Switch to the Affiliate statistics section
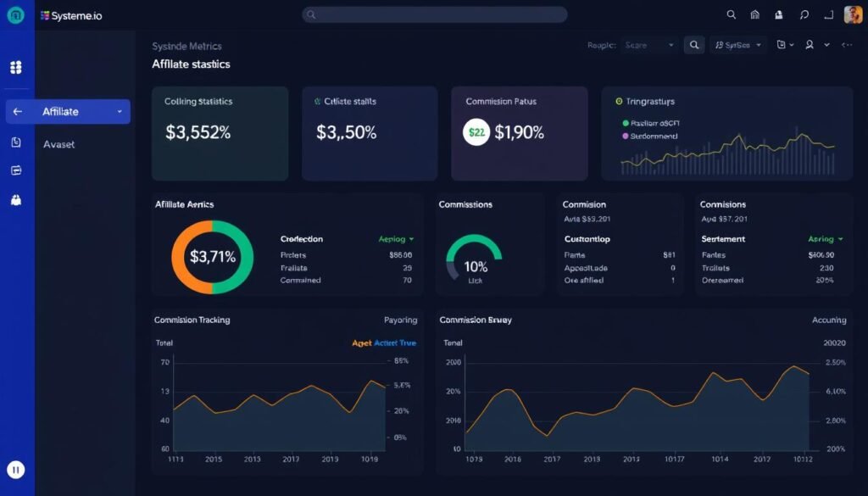This screenshot has height=496, width=868. click(190, 64)
